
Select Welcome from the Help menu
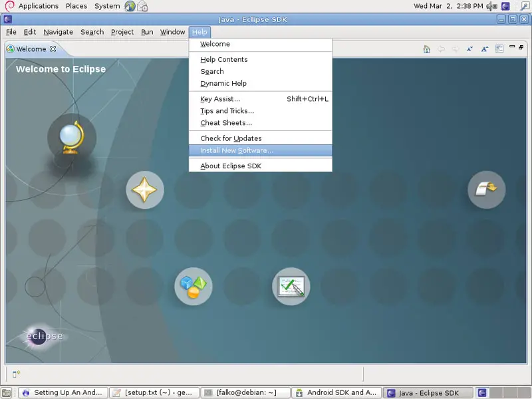(x=260, y=44)
